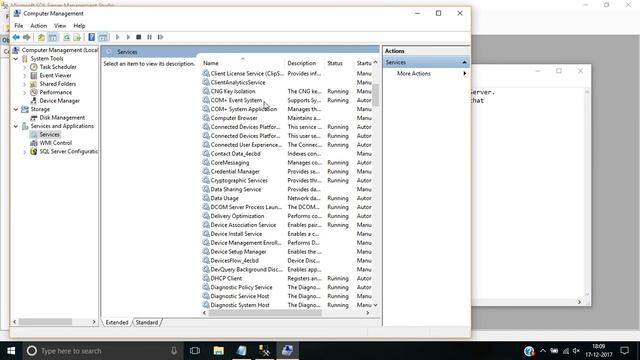This screenshot has height=360, width=640.
Task: Select the Credential Manager service
Action: click(x=235, y=171)
